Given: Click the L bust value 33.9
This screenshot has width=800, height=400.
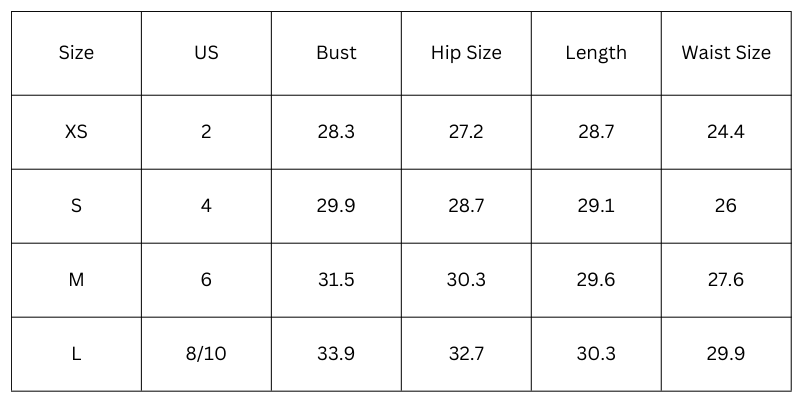Looking at the screenshot, I should 336,354.
